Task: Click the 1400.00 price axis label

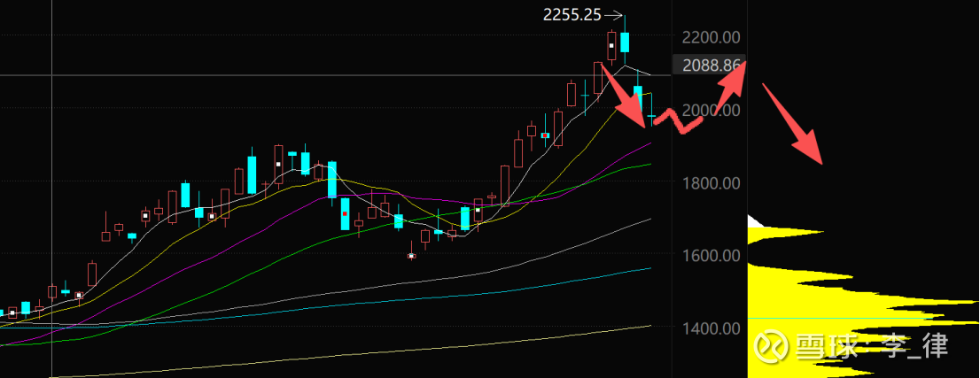Action: click(x=712, y=328)
